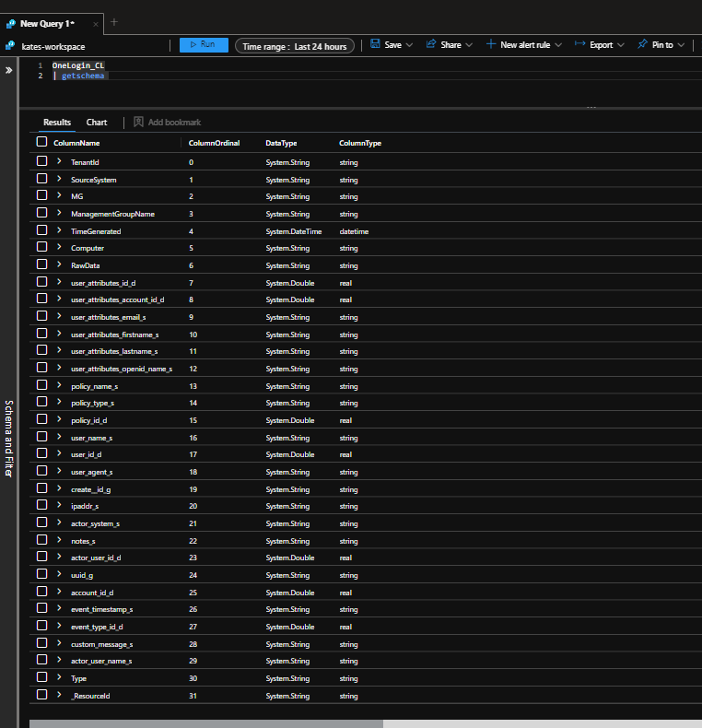Viewport: 702px width, 728px height.
Task: Click the Export arrow icon
Action: click(x=579, y=43)
